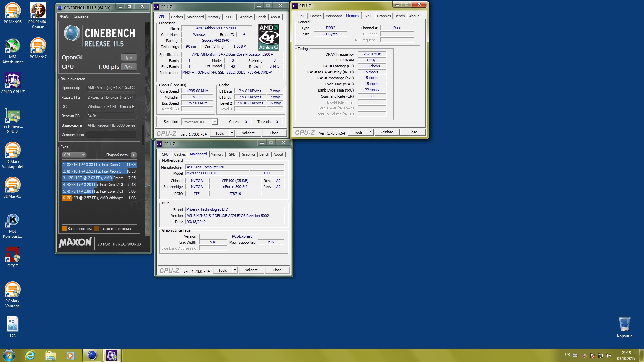Image resolution: width=644 pixels, height=362 pixels.
Task: Open the PCMark05 desktop shortcut
Action: [12, 13]
